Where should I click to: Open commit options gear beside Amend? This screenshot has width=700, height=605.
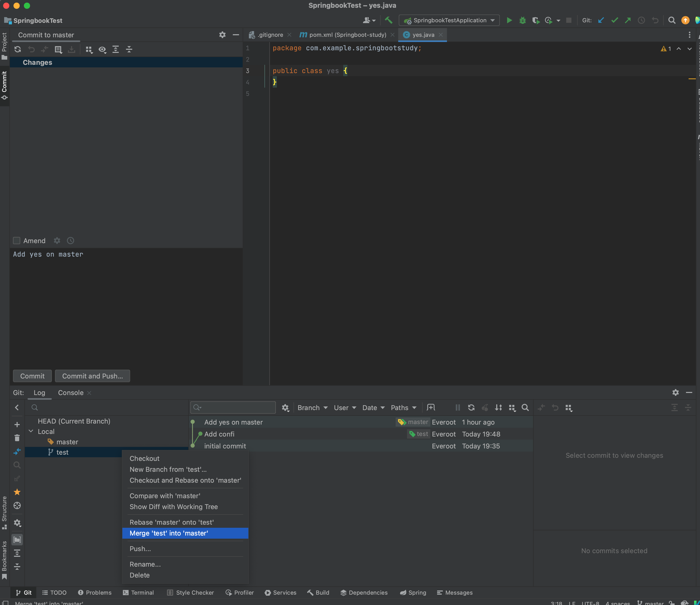tap(57, 241)
